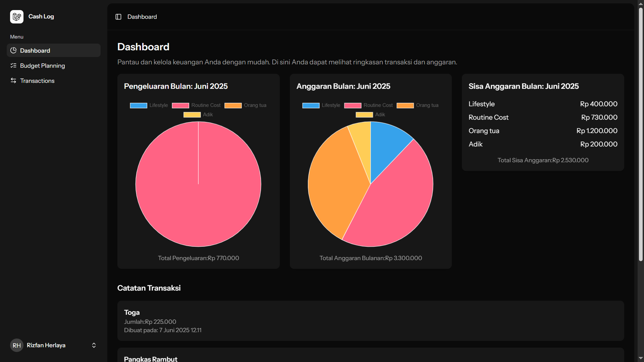The height and width of the screenshot is (362, 644).
Task: Click the Pangkas Rambut transaction title
Action: tap(151, 359)
